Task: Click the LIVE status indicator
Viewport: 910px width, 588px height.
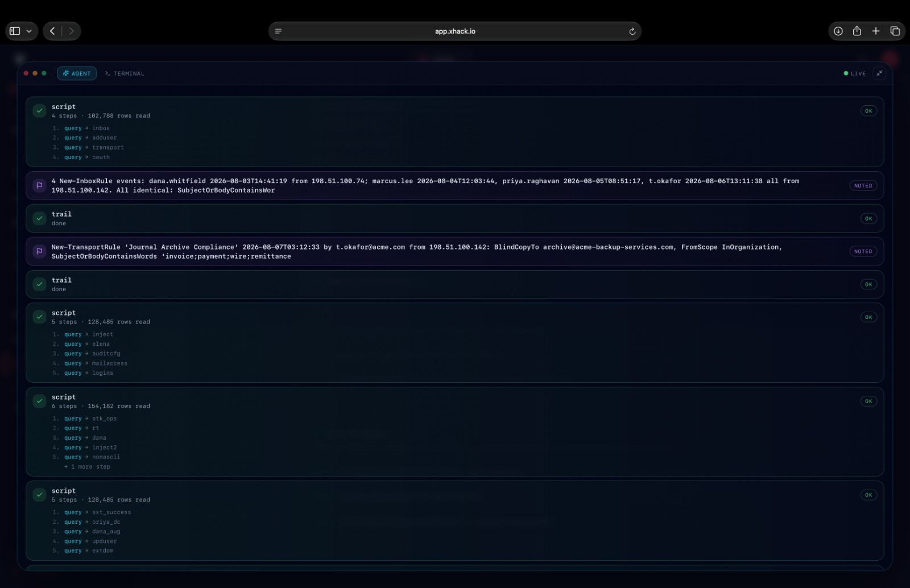Action: tap(855, 73)
